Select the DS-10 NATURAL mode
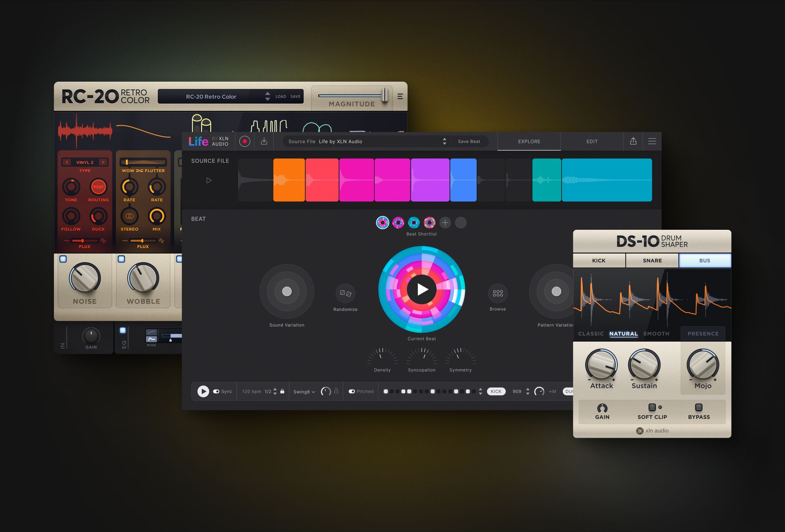Viewport: 785px width, 532px height. [624, 334]
